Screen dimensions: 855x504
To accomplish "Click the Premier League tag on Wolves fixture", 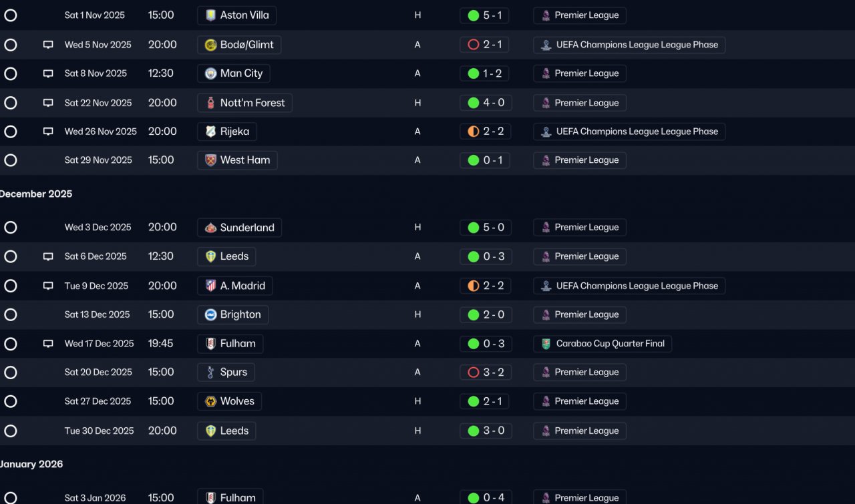I will [580, 401].
